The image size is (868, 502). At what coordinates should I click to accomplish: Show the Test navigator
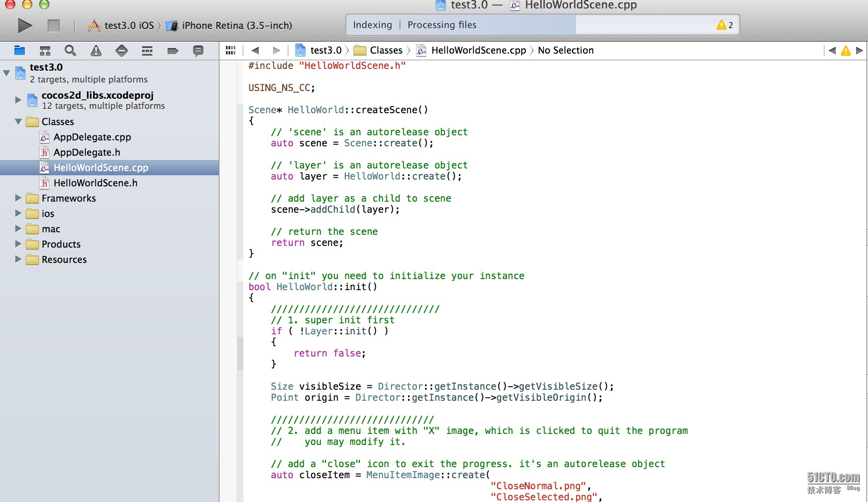click(122, 51)
